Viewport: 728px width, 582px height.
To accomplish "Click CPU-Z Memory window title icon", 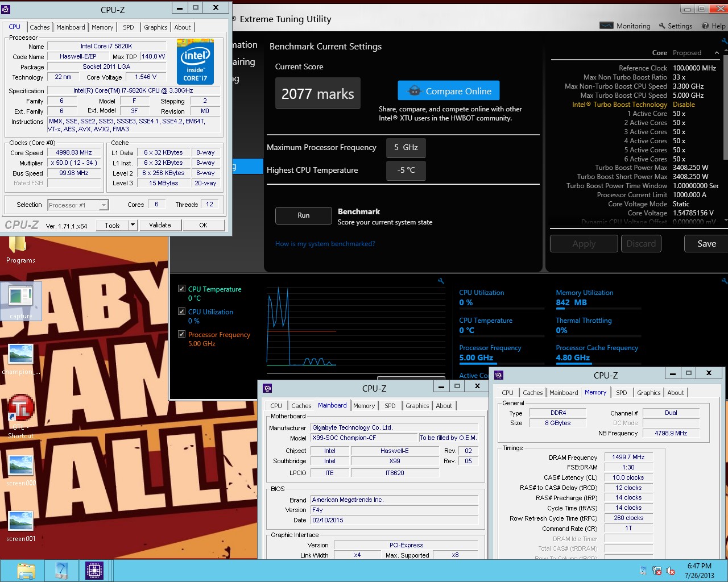I will 499,375.
